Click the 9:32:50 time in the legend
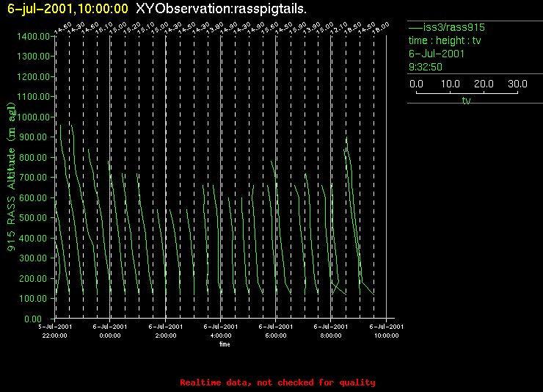The image size is (543, 392). point(426,67)
